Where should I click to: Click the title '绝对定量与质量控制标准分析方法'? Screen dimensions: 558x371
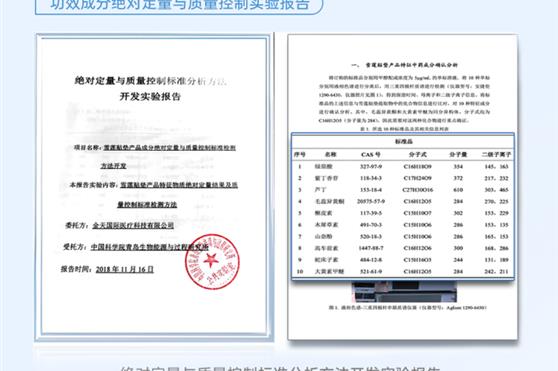click(x=151, y=81)
